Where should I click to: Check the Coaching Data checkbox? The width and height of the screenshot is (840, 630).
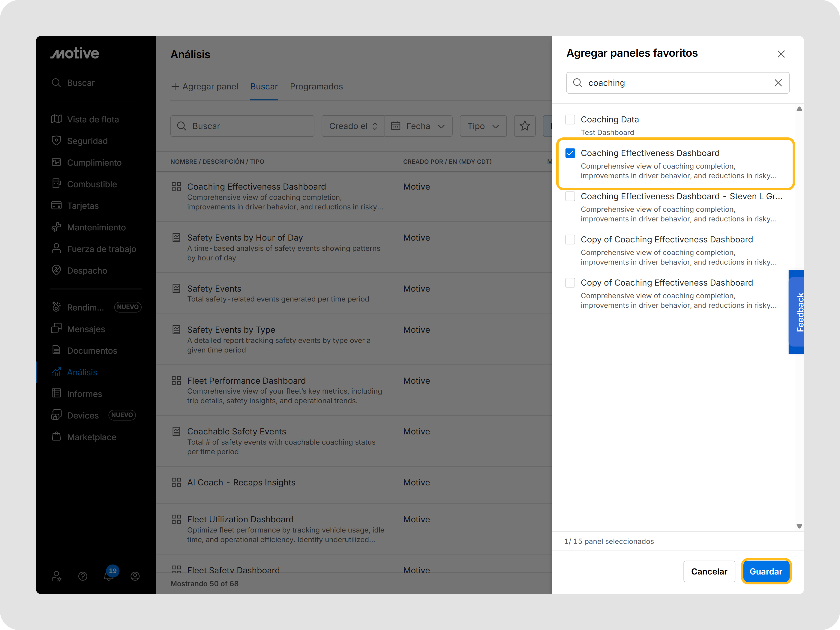pyautogui.click(x=570, y=119)
